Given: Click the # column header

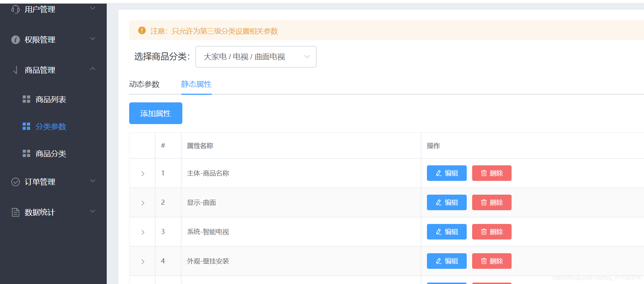Looking at the screenshot, I should click(163, 145).
